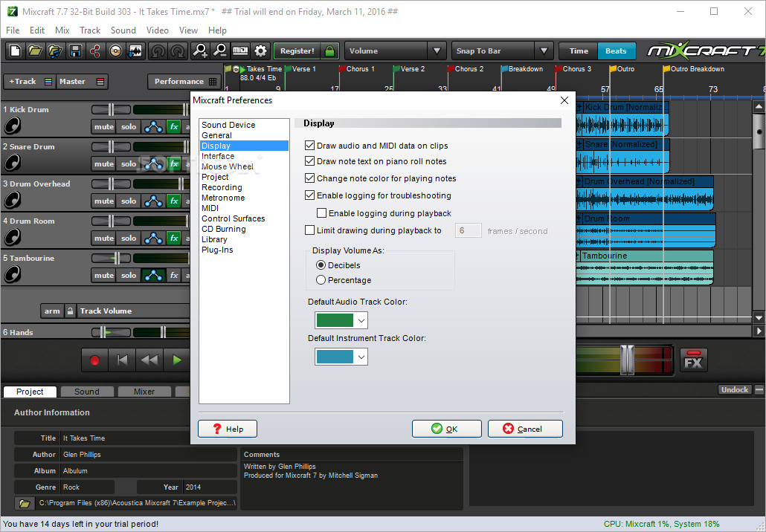Click the Snare Drum track instrument icon

coord(12,163)
